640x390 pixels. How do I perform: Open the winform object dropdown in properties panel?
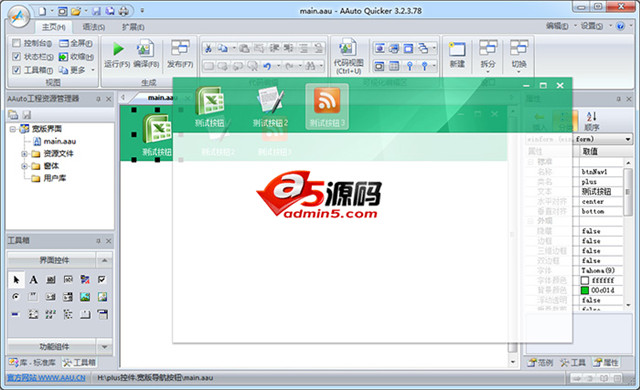coord(628,139)
